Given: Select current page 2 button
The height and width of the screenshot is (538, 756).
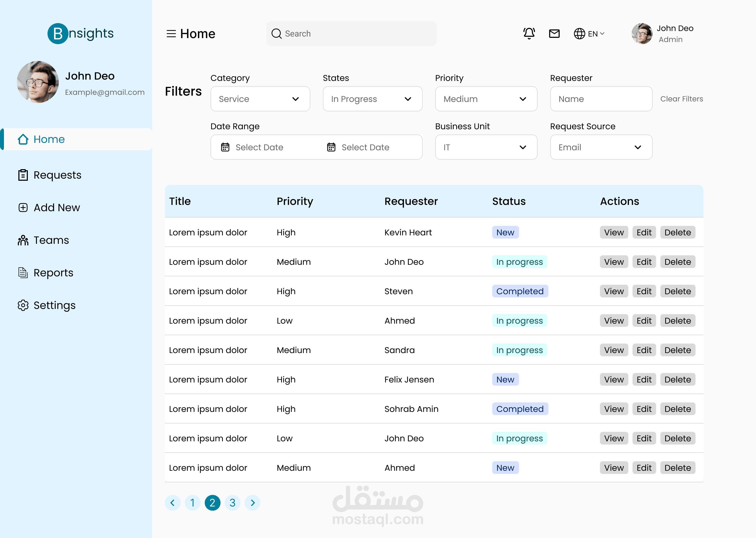Looking at the screenshot, I should (x=213, y=503).
